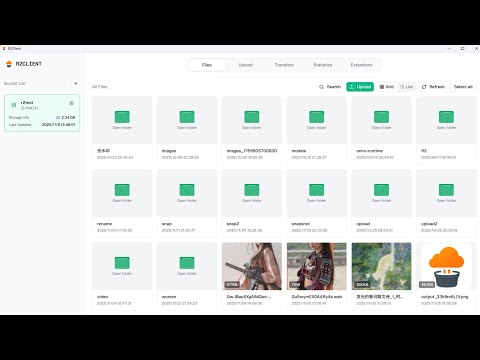Open the snapshot folder icon
This screenshot has width=480, height=360.
pyautogui.click(x=316, y=190)
